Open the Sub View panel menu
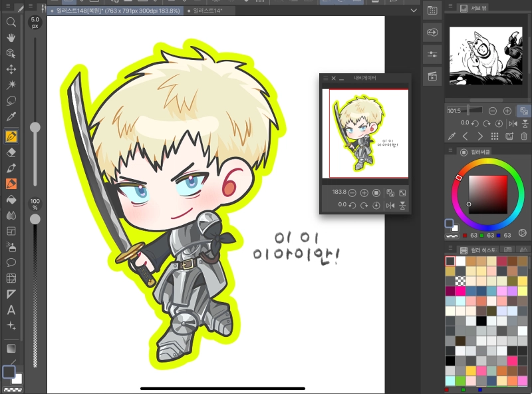 tap(450, 7)
